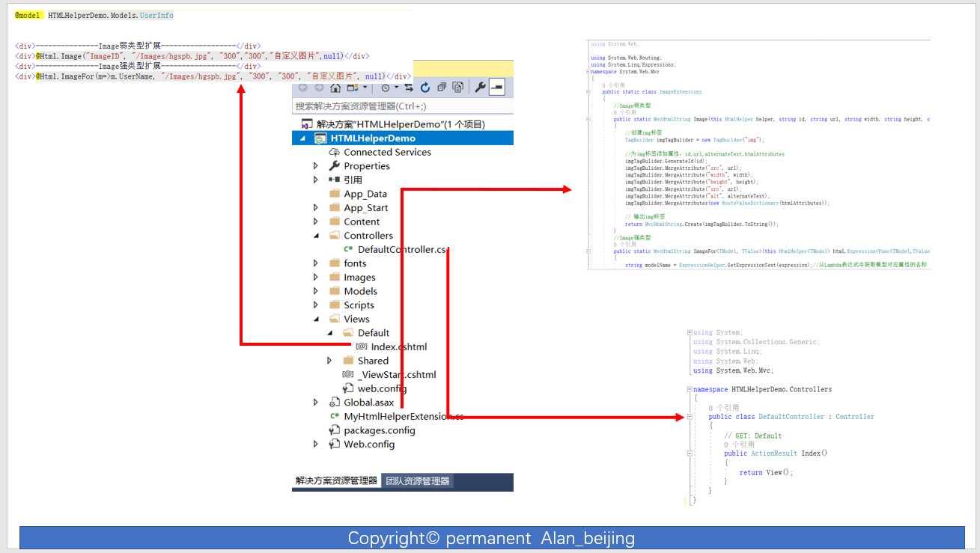980x553 pixels.
Task: Open MyHtmlHelperExtension.cs in the tree
Action: click(404, 416)
